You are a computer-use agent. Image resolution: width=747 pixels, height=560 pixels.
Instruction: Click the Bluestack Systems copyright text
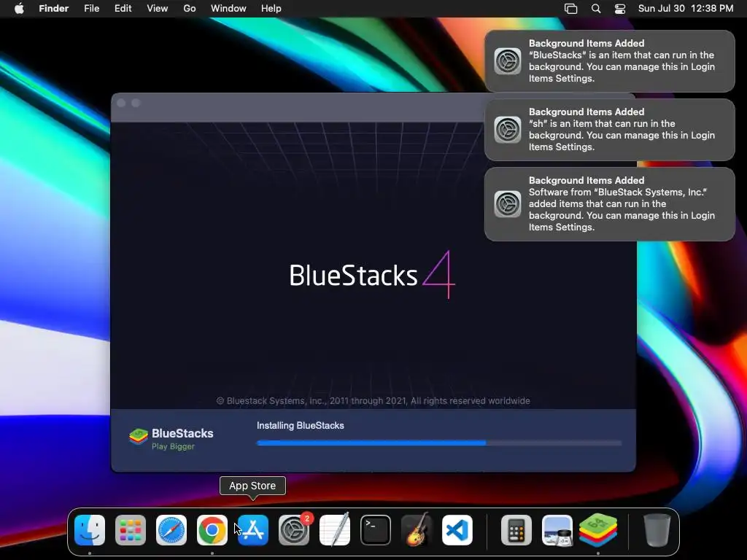coord(373,401)
